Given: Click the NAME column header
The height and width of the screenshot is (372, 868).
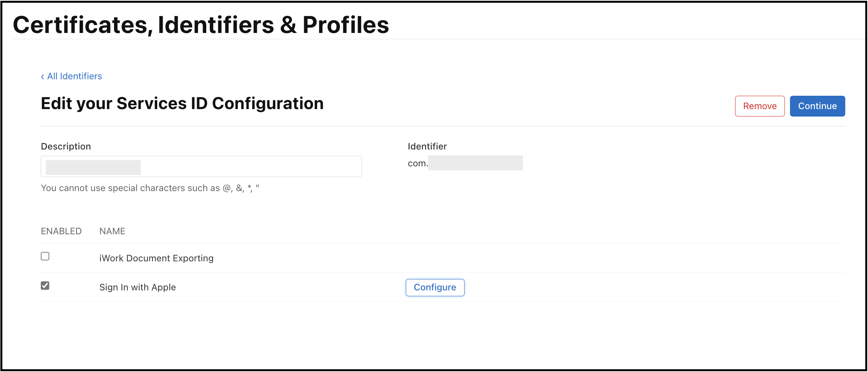Looking at the screenshot, I should click(x=112, y=231).
